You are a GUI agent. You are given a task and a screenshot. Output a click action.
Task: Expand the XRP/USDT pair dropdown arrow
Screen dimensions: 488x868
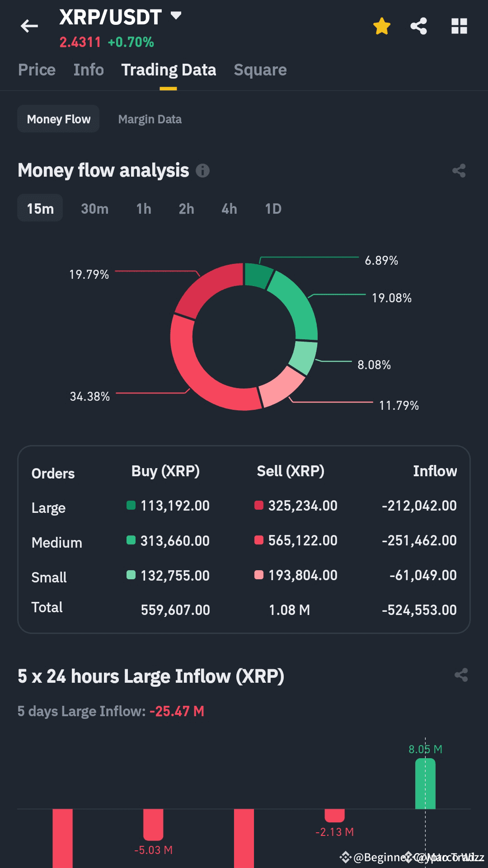click(x=176, y=16)
